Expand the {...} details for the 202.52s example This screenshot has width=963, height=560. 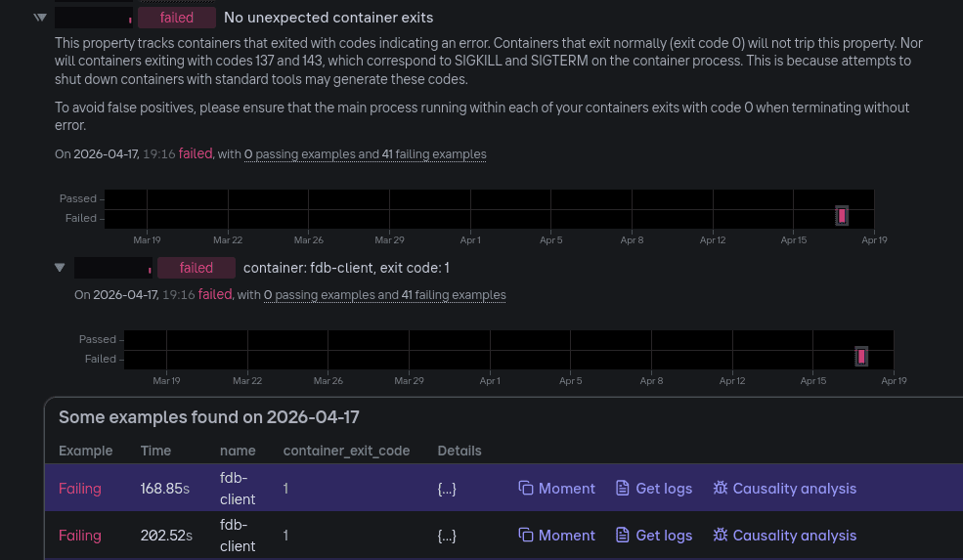pyautogui.click(x=447, y=536)
